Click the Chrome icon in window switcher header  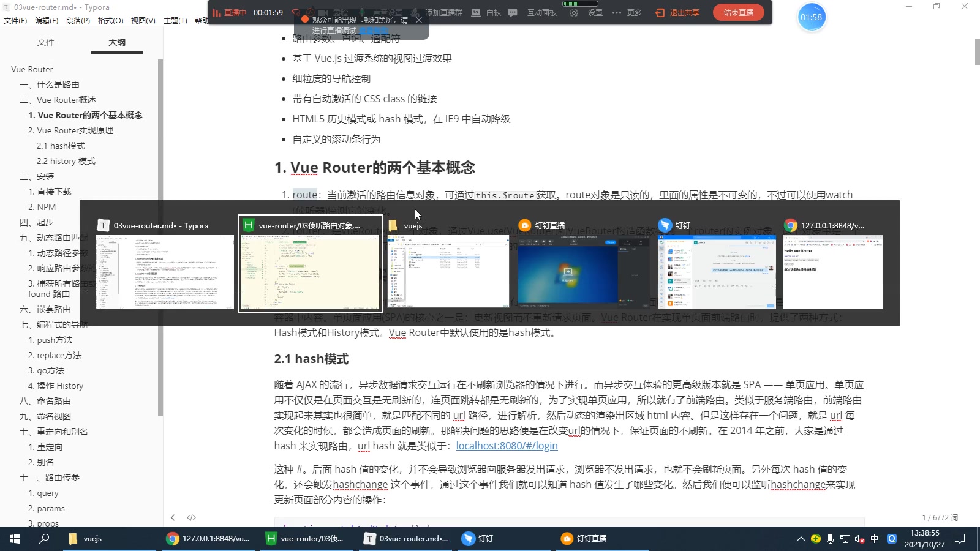click(x=791, y=225)
